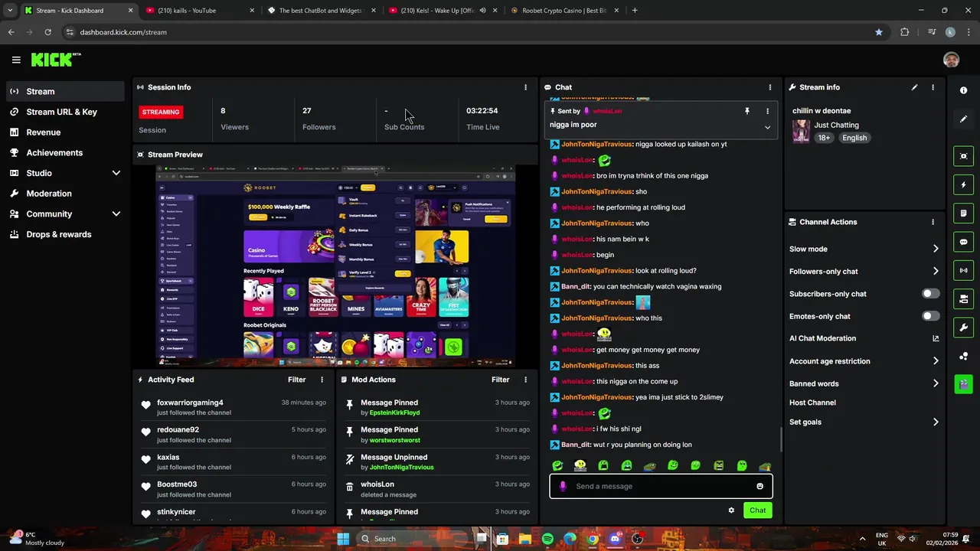Click the video camera icon in right toolbar

tap(963, 299)
